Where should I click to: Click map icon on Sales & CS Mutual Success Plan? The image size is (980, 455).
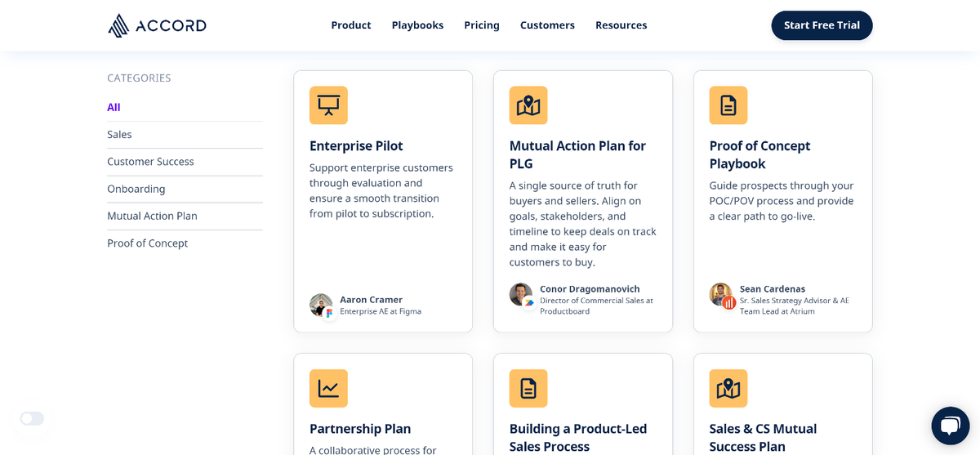(728, 388)
